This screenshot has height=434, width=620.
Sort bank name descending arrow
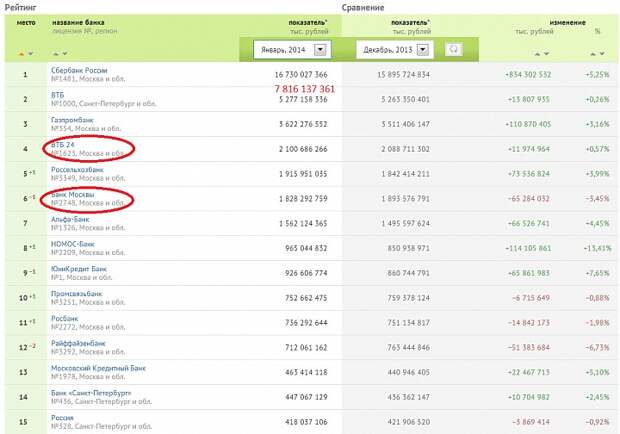click(x=65, y=53)
